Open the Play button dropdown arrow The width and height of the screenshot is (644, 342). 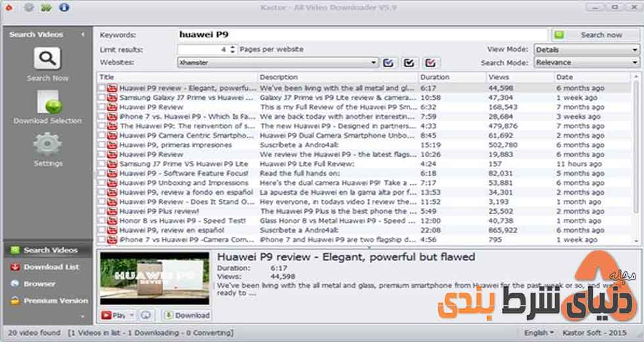pyautogui.click(x=132, y=315)
